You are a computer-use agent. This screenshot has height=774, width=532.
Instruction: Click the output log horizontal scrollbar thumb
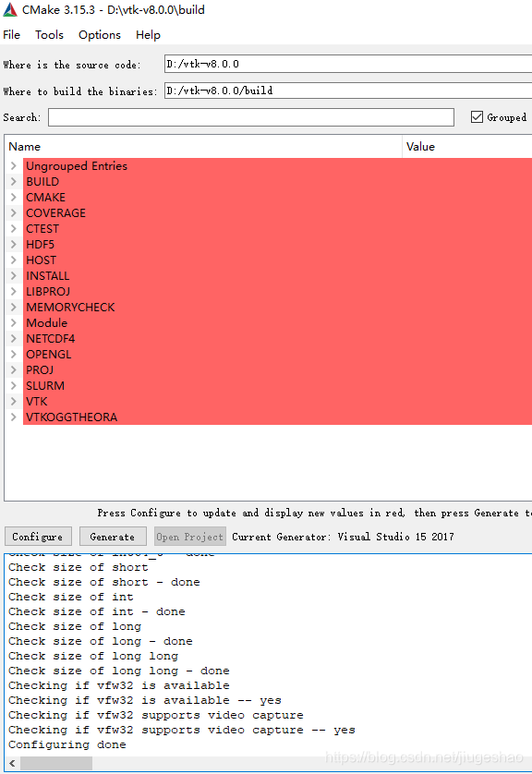coord(55,764)
